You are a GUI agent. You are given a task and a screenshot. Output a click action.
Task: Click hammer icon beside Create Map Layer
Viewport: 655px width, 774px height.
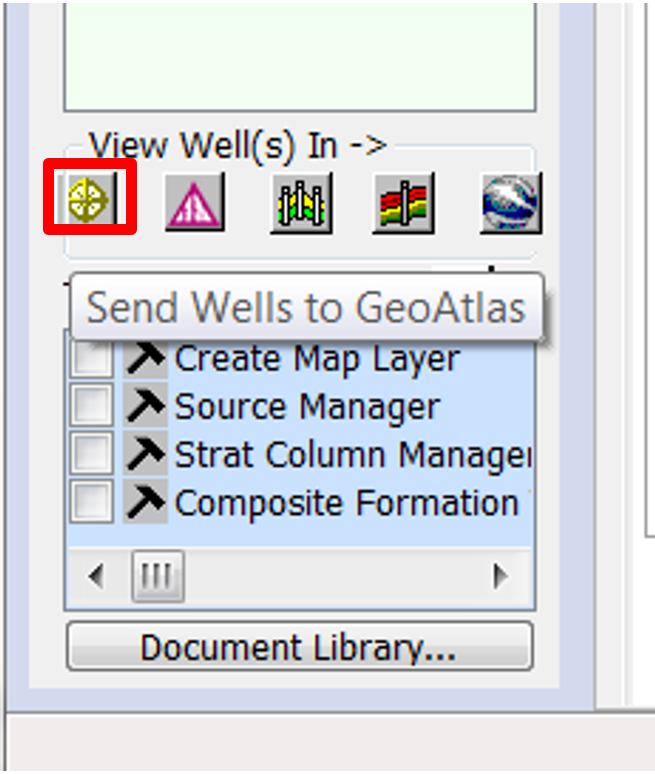point(145,358)
